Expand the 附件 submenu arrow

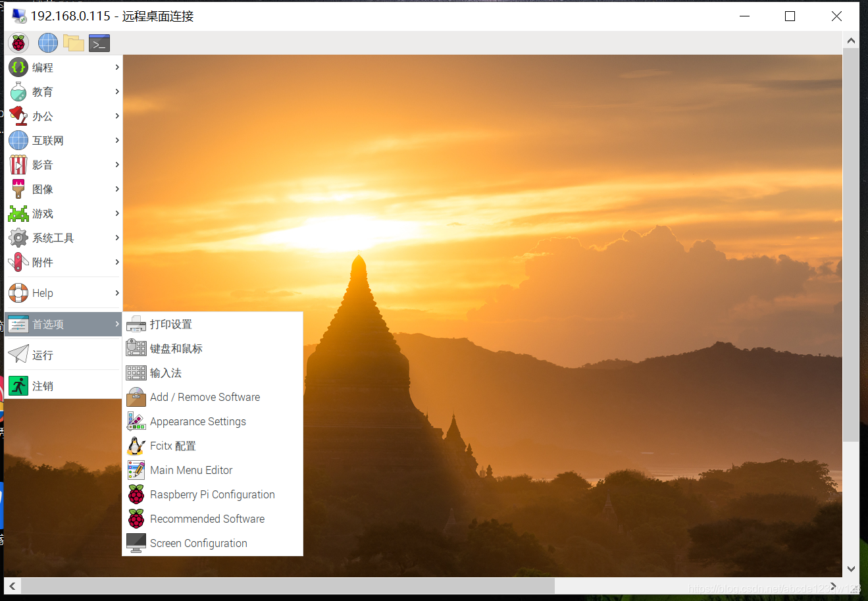tap(117, 262)
